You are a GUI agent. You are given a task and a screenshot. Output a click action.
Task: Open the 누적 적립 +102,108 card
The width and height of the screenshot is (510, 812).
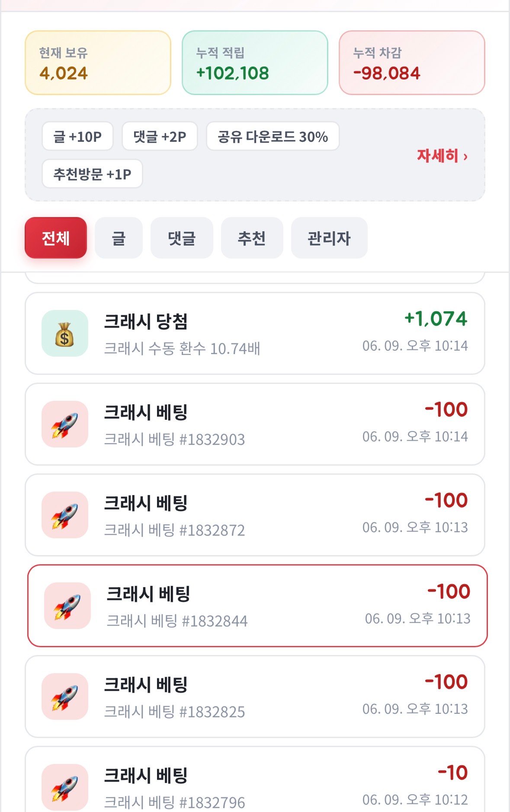(x=255, y=63)
